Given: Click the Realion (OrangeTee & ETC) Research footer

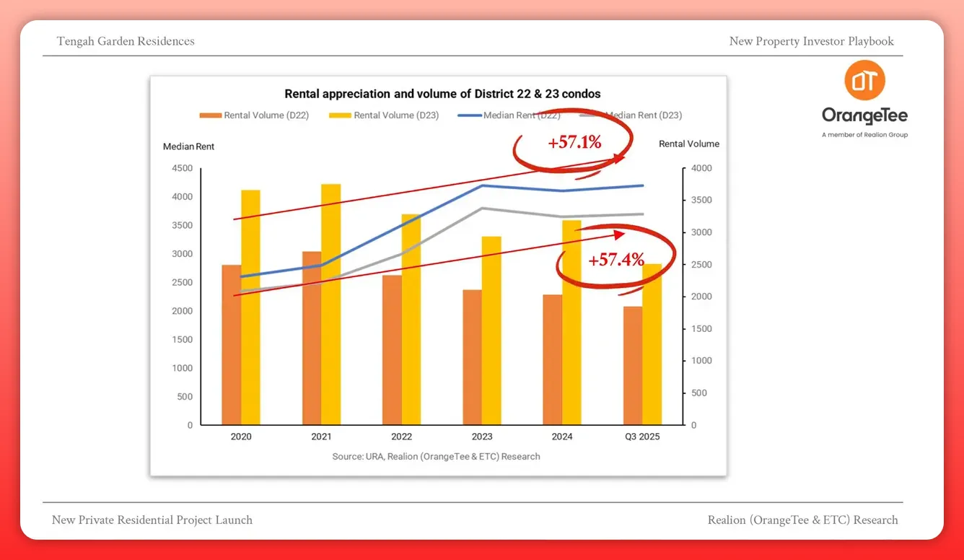Looking at the screenshot, I should (802, 520).
